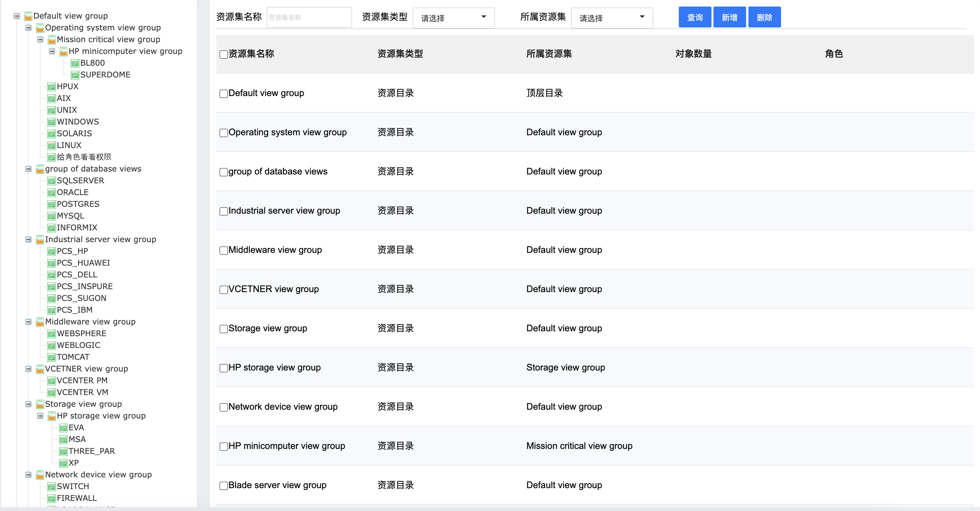This screenshot has height=511, width=980.
Task: Check the Blade server view group row checkbox
Action: pyautogui.click(x=224, y=486)
